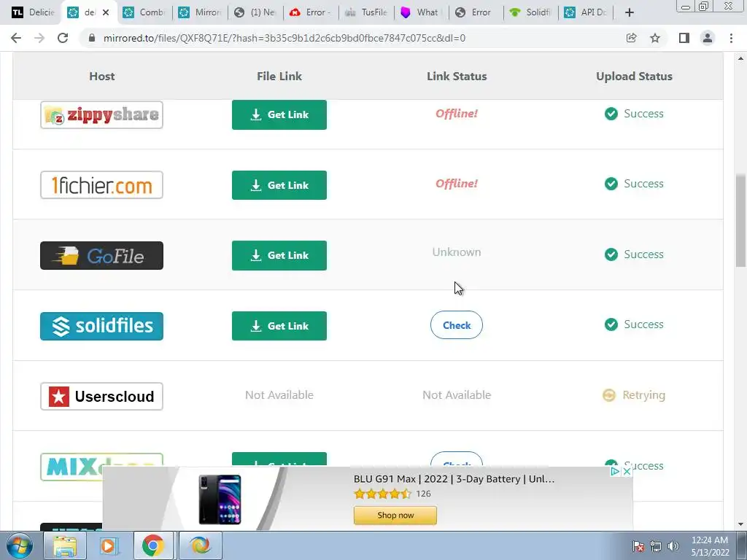Screen dimensions: 747x560
Task: Go back to the previous page
Action: pyautogui.click(x=16, y=38)
